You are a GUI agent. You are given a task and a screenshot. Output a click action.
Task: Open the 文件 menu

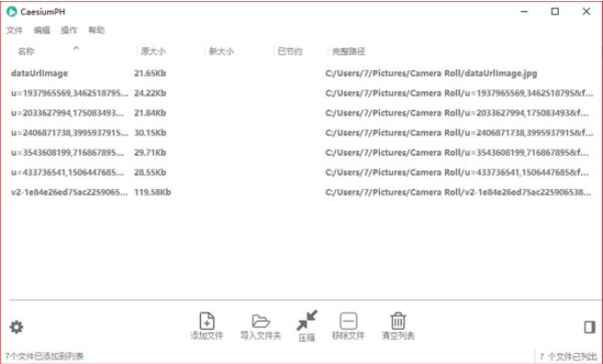click(x=14, y=30)
